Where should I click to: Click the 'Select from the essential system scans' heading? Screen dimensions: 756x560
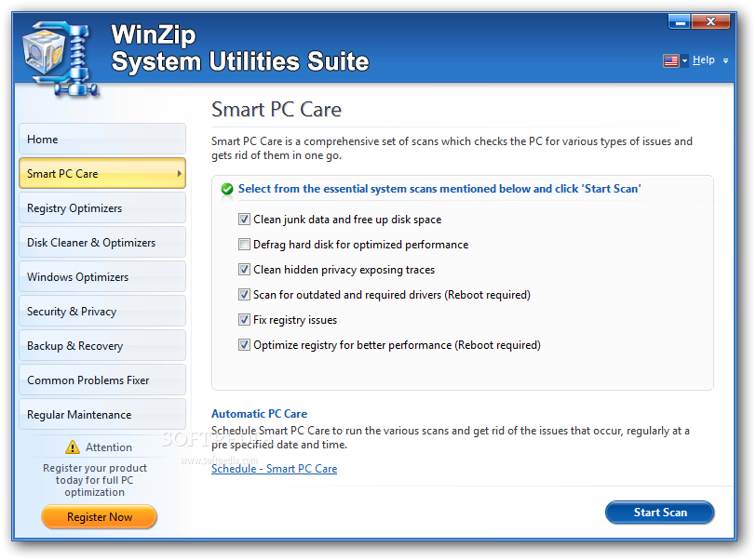coord(439,189)
